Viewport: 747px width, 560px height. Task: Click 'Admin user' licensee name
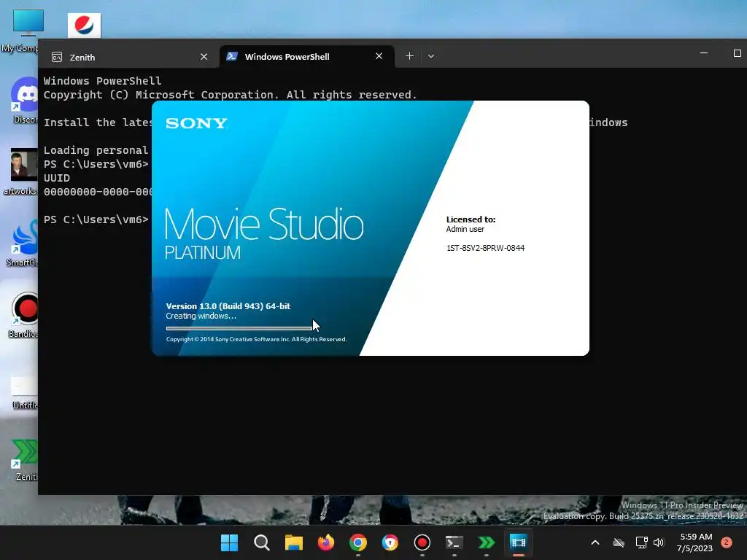(x=465, y=229)
